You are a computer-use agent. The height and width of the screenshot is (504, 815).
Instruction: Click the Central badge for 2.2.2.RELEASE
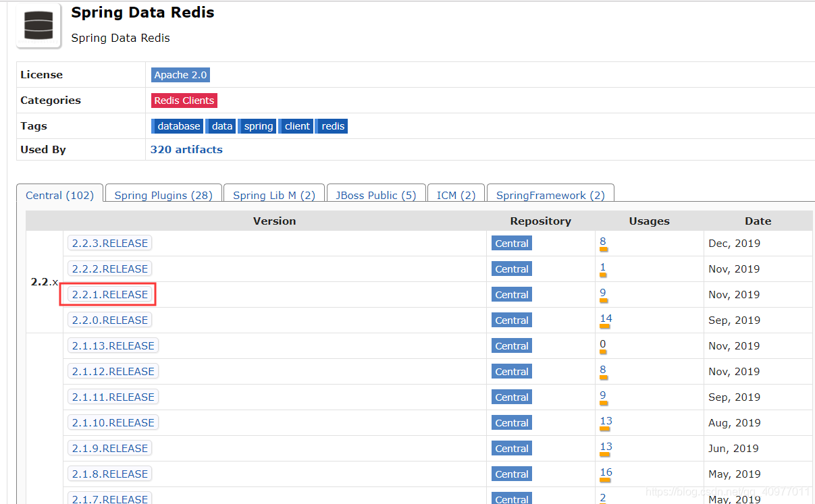512,269
